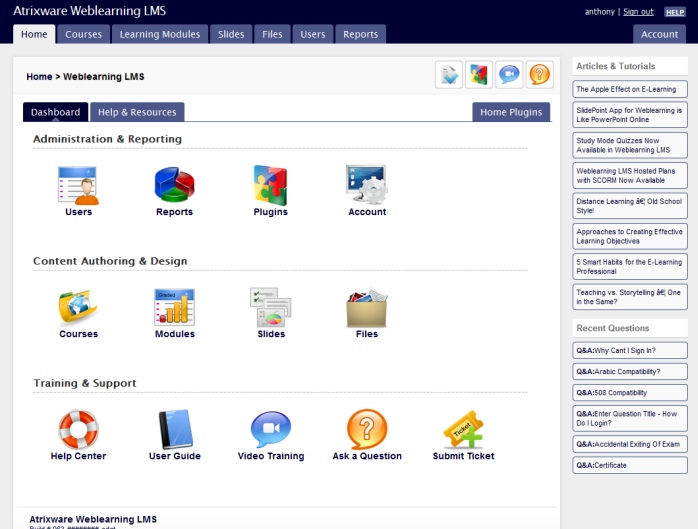
Task: Click the orange question mark toolbar icon
Action: [x=540, y=74]
